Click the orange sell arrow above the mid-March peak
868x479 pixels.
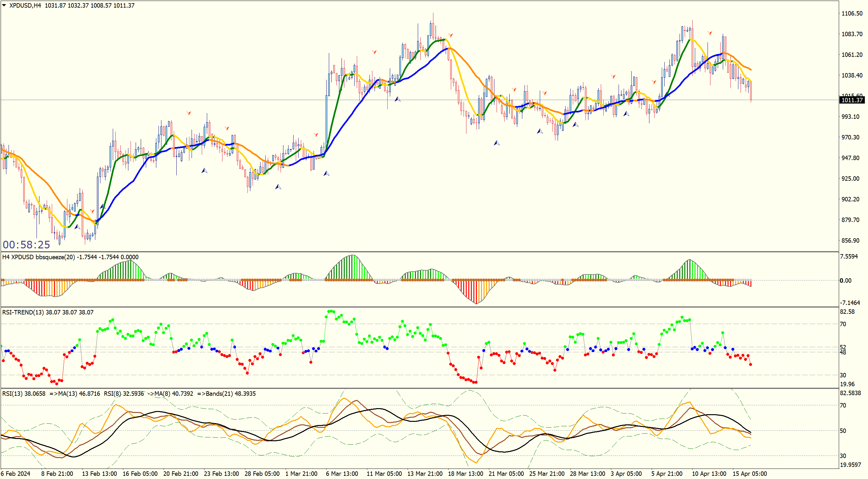click(x=451, y=35)
